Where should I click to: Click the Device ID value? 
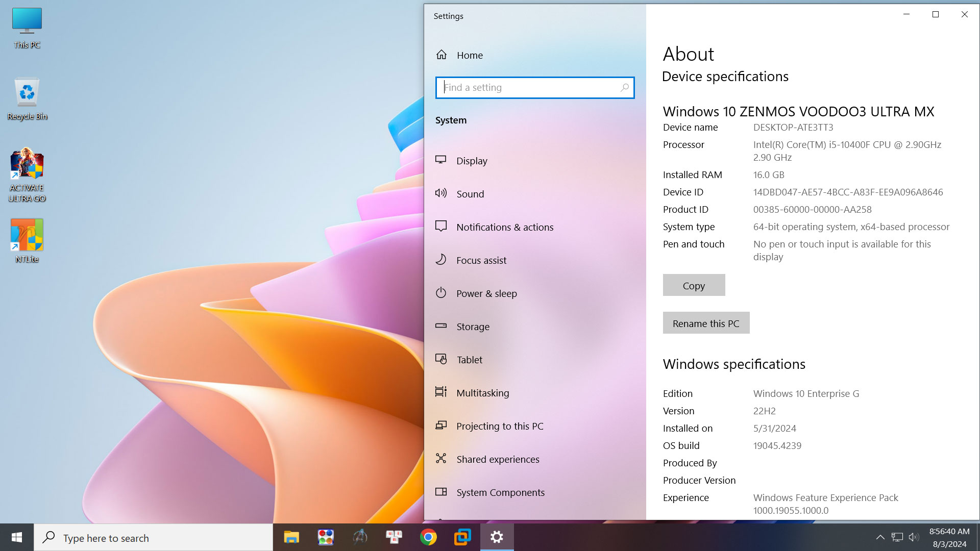click(848, 192)
